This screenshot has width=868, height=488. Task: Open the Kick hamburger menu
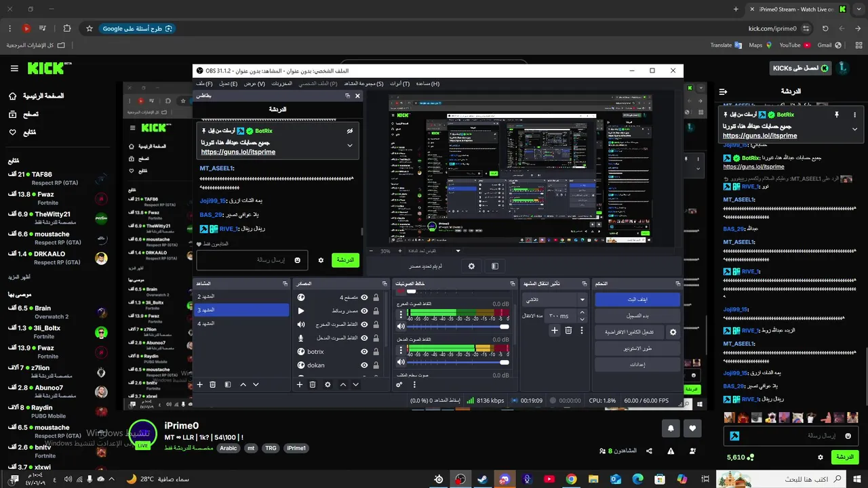click(x=14, y=68)
